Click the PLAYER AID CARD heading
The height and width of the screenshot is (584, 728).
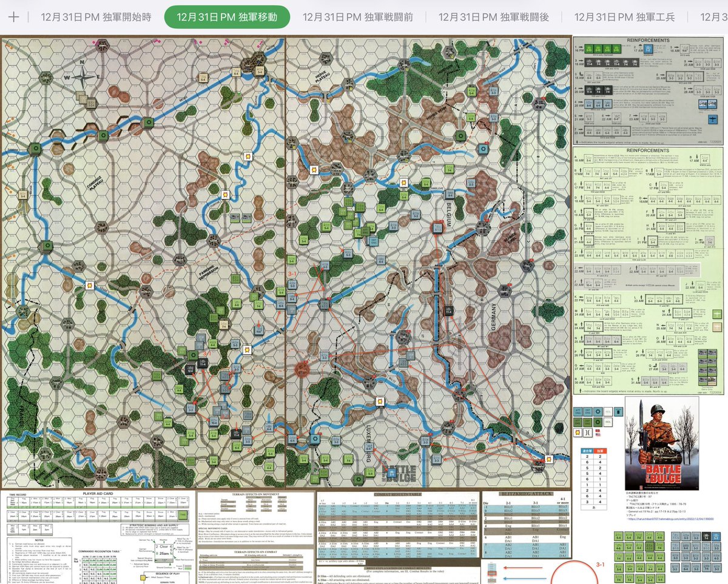(x=98, y=494)
